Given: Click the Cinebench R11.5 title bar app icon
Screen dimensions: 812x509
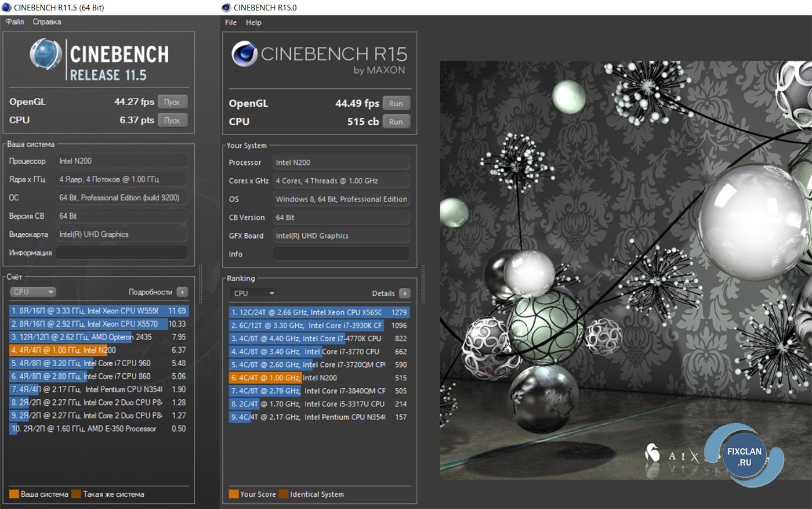Looking at the screenshot, I should 6,8.
